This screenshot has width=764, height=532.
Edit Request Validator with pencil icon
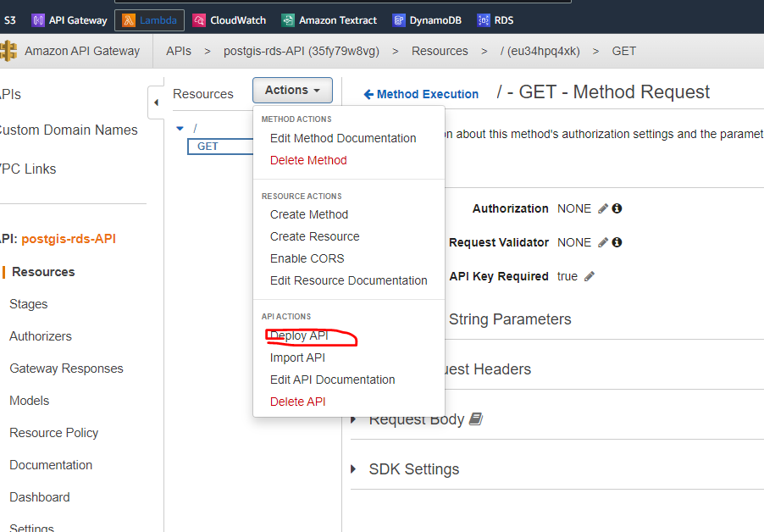(x=603, y=242)
